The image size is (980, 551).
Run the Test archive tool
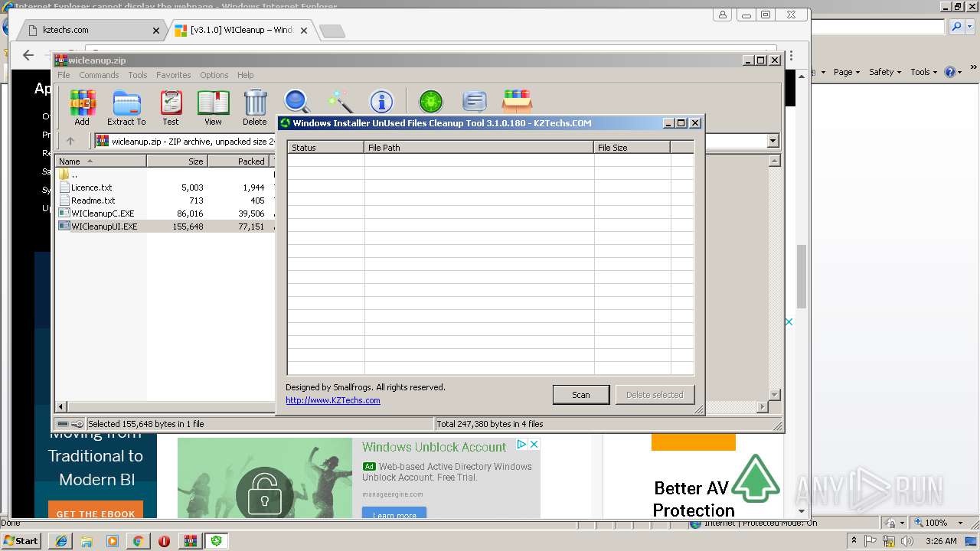click(x=171, y=107)
